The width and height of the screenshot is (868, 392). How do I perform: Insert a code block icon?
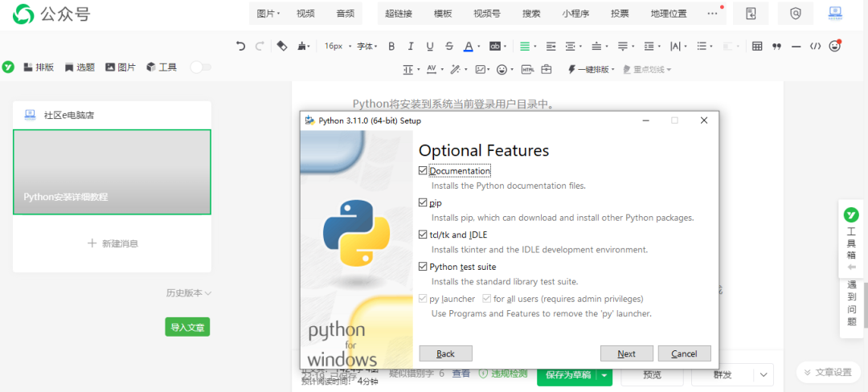815,47
